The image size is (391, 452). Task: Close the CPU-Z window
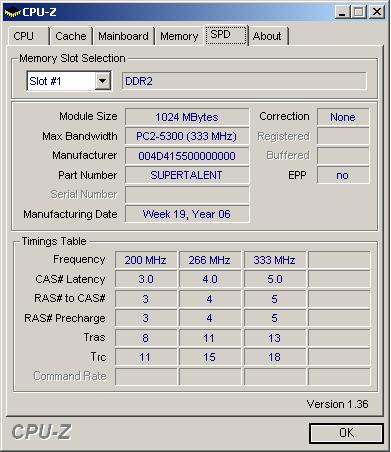[377, 12]
